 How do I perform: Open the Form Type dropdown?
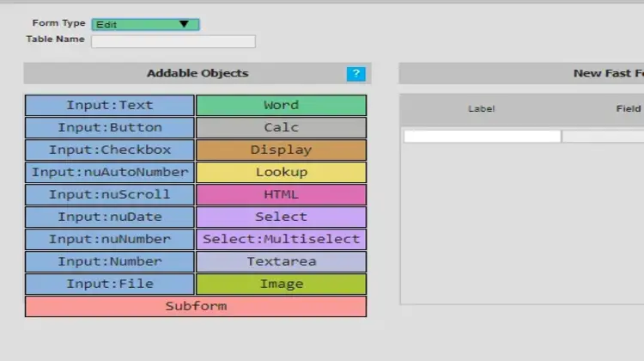pyautogui.click(x=145, y=24)
